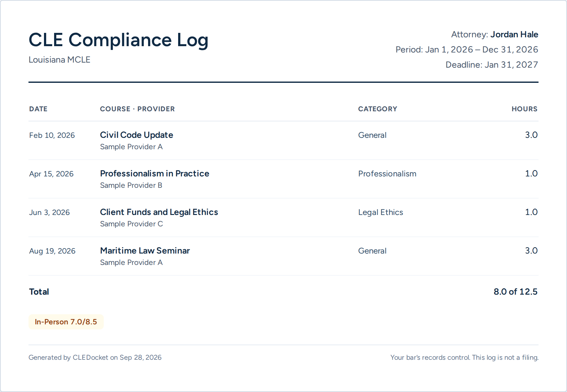This screenshot has width=567, height=392.
Task: Click Sample Provider A under Maritime Law Seminar
Action: (131, 262)
